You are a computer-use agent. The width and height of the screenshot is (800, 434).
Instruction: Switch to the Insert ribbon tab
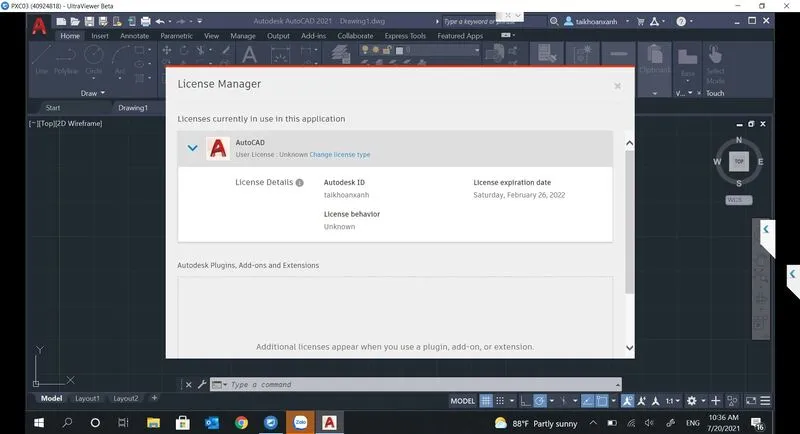coord(99,36)
